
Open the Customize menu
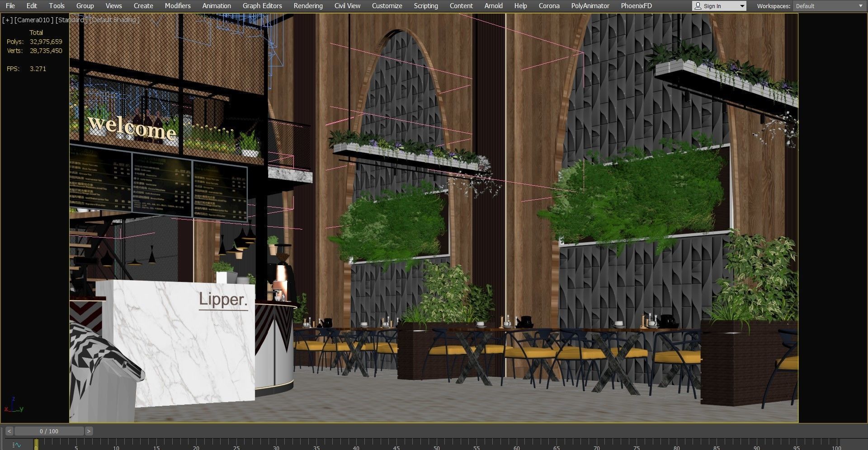click(387, 6)
